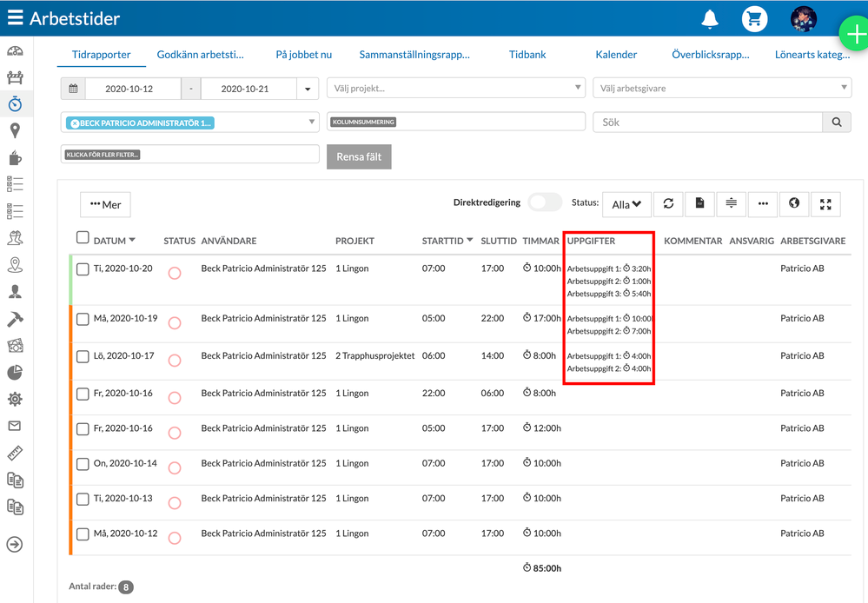This screenshot has height=603, width=868.
Task: Open the Status Alla dropdown
Action: (626, 204)
